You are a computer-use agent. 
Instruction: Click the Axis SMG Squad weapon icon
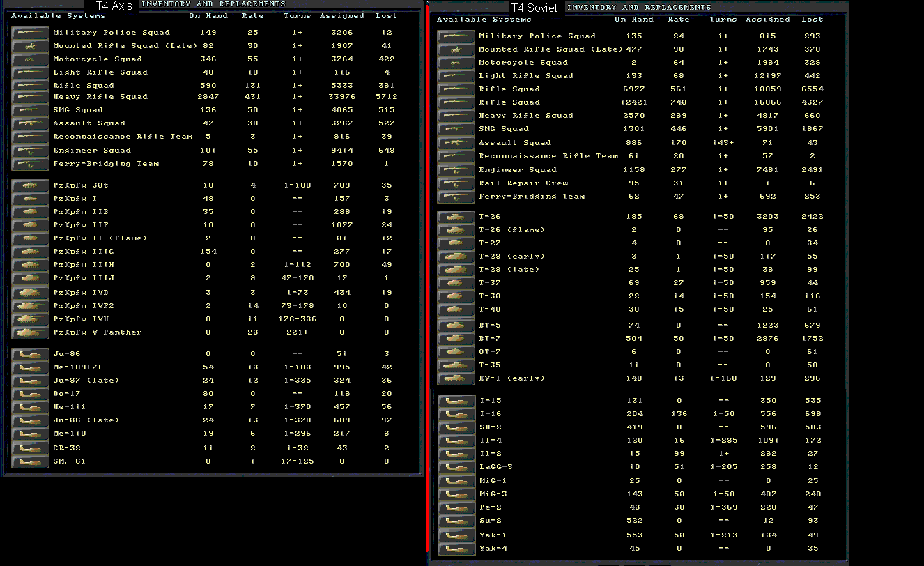(x=31, y=110)
